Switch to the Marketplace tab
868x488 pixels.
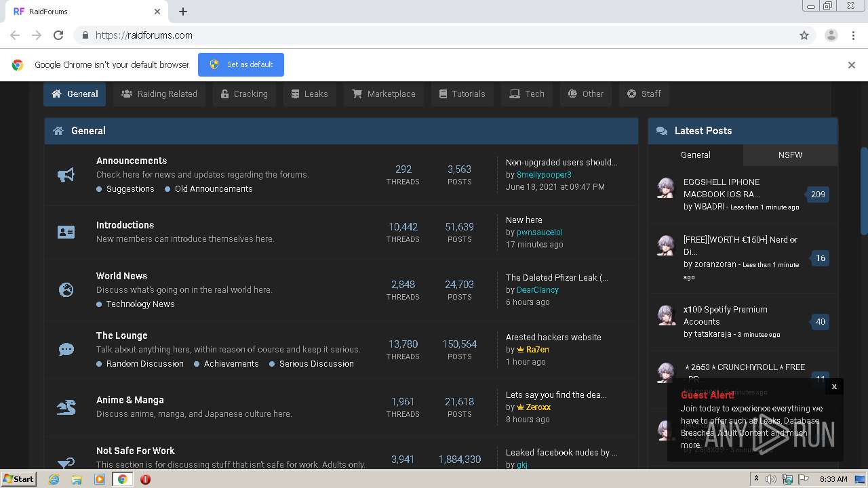coord(384,94)
